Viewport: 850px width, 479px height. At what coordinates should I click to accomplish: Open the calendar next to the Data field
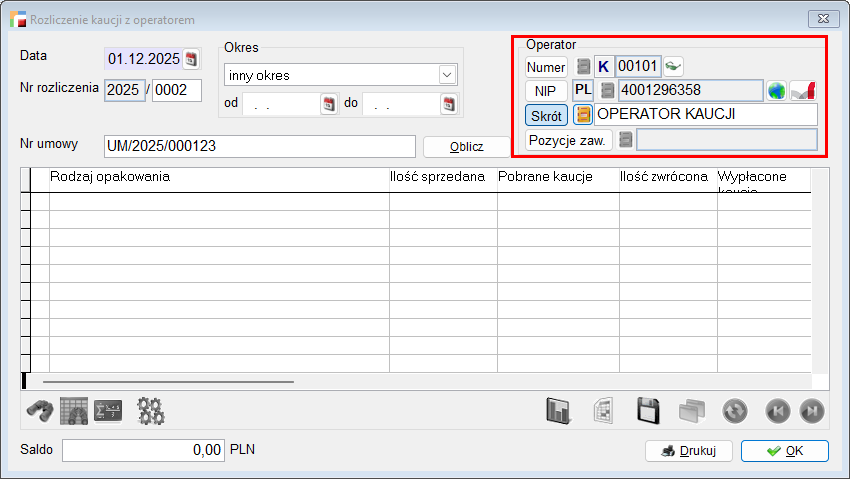(192, 58)
